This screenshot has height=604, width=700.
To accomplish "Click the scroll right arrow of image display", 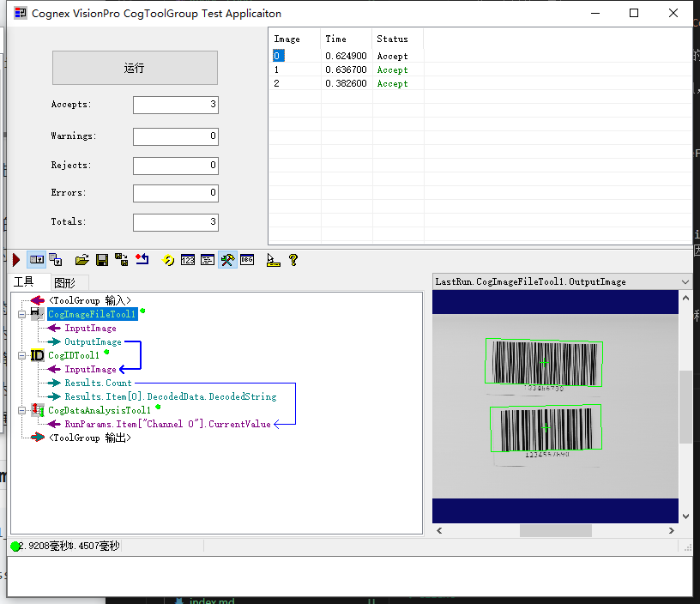I will (672, 530).
